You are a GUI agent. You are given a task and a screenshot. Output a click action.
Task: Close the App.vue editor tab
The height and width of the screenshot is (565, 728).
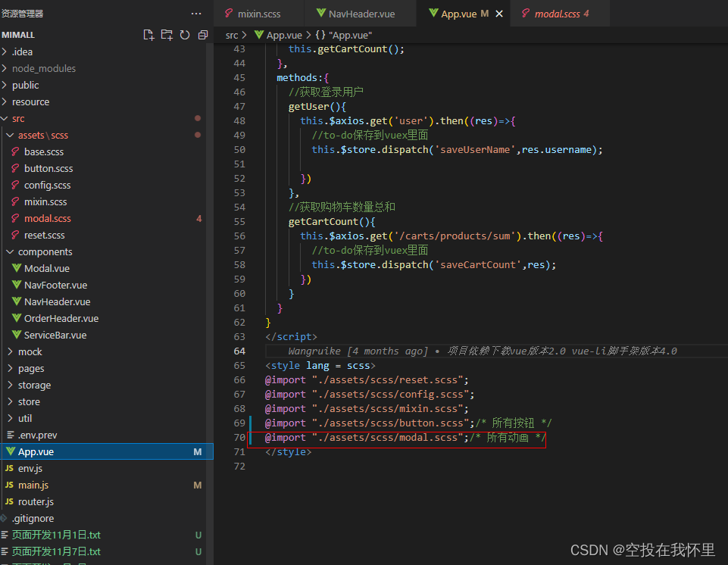coord(498,13)
